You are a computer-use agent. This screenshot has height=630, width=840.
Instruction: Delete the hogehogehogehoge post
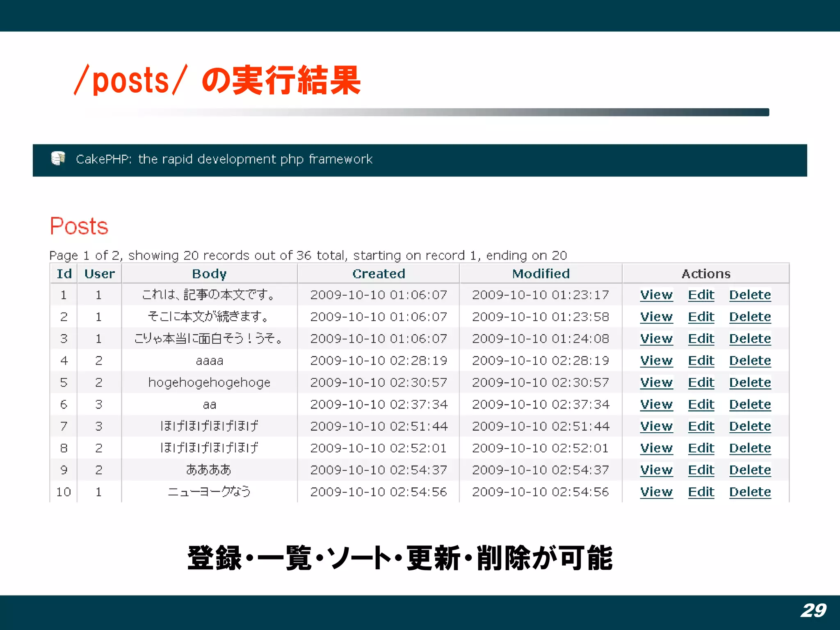pyautogui.click(x=750, y=382)
